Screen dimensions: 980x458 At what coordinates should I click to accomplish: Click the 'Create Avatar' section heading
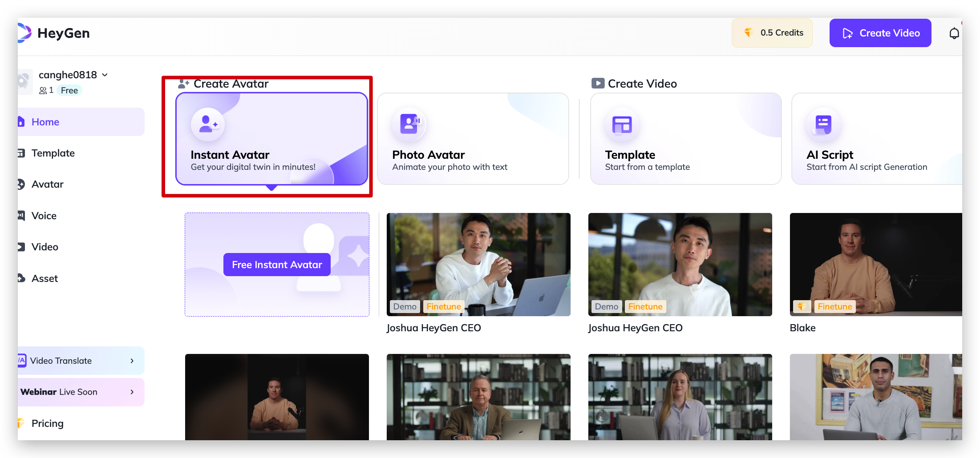tap(231, 84)
